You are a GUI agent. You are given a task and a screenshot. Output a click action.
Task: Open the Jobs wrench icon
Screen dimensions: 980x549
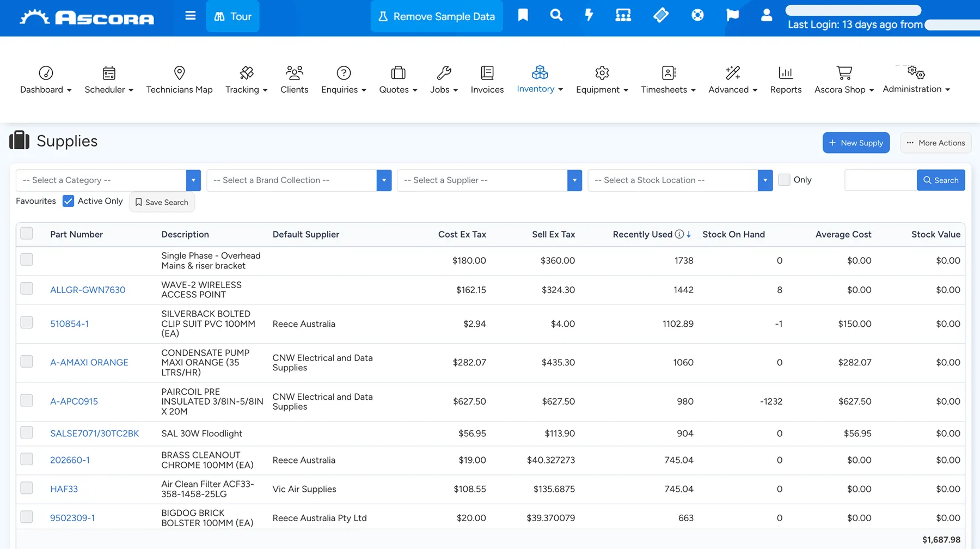point(444,72)
